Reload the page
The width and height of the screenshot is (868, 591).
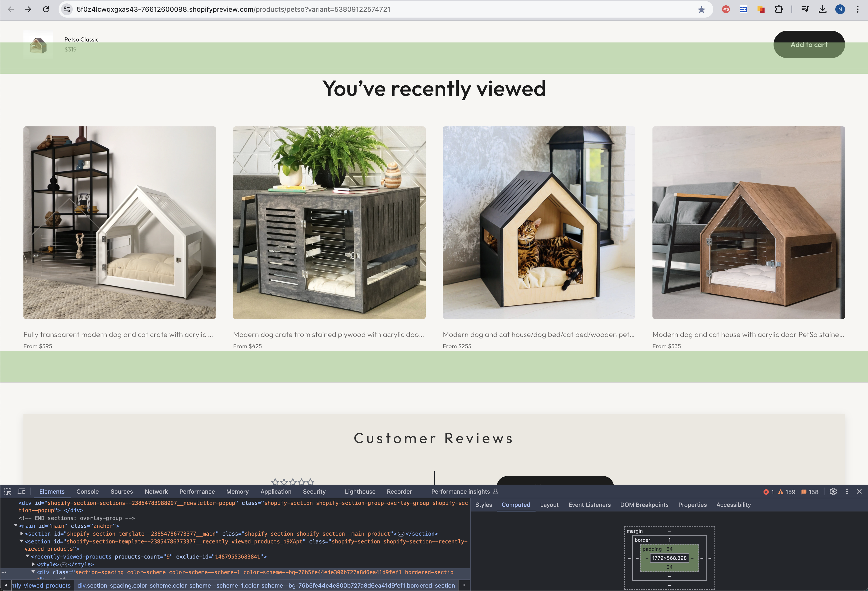(x=46, y=9)
